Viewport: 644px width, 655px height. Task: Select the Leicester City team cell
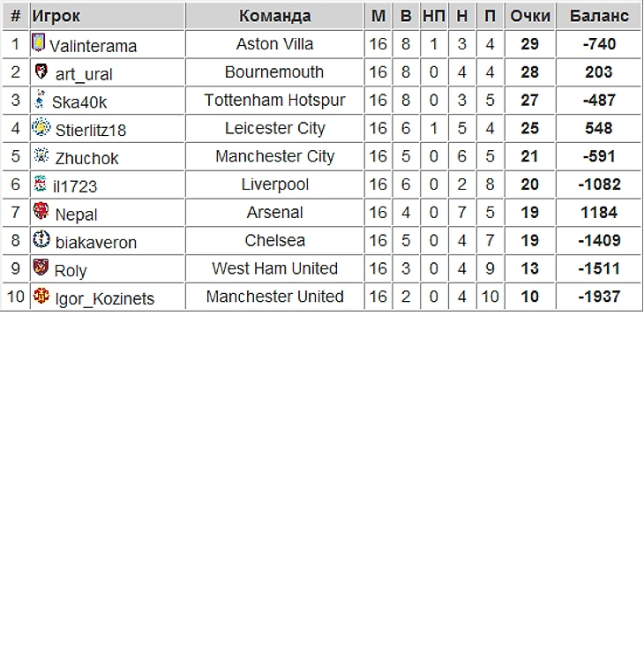(274, 128)
